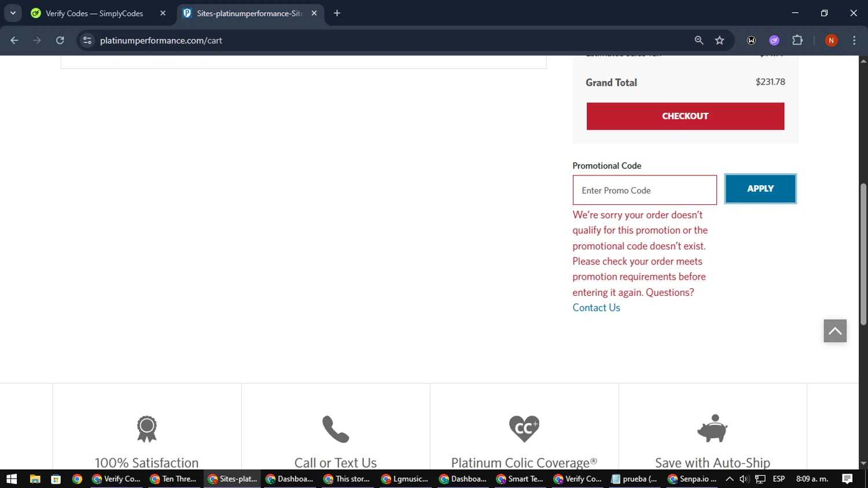The width and height of the screenshot is (868, 488).
Task: Close the Sites-platinumperformance tab
Action: [x=314, y=13]
